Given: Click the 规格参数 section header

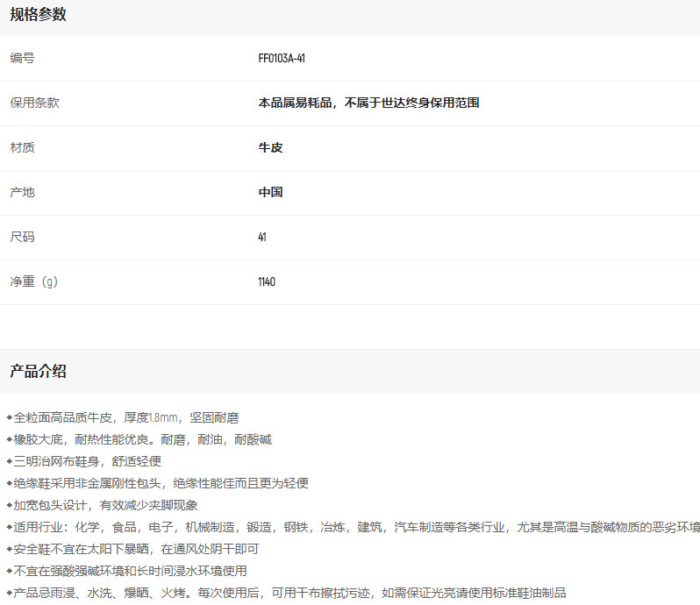Looking at the screenshot, I should (x=38, y=15).
